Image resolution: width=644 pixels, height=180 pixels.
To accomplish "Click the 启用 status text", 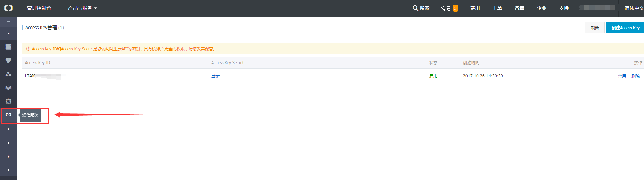I will click(x=433, y=76).
